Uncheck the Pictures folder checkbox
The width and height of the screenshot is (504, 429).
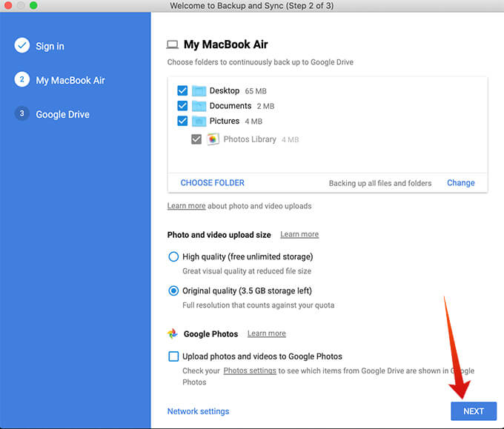[182, 122]
